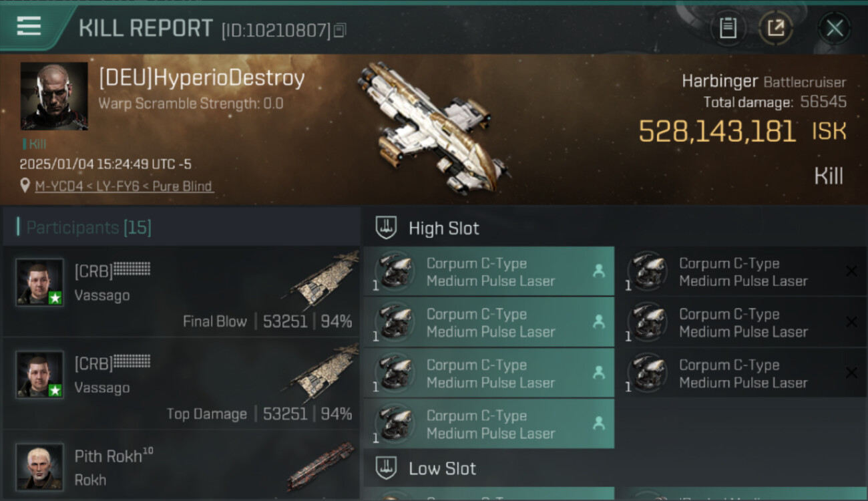Open the M-YCD4 location link
868x501 pixels.
pos(124,186)
